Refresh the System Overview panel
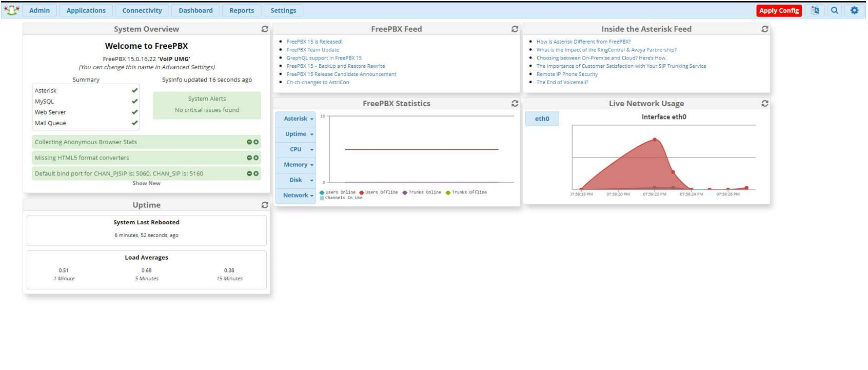Screen dimensions: 868x370 tap(265, 29)
